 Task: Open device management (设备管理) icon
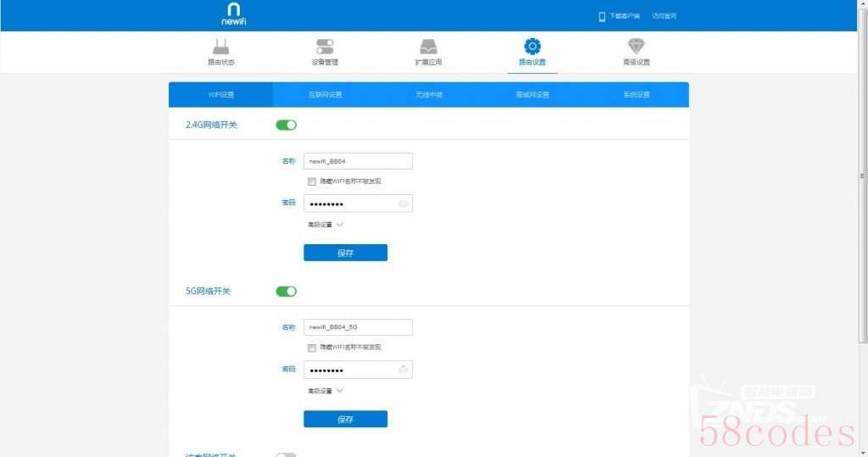325,47
